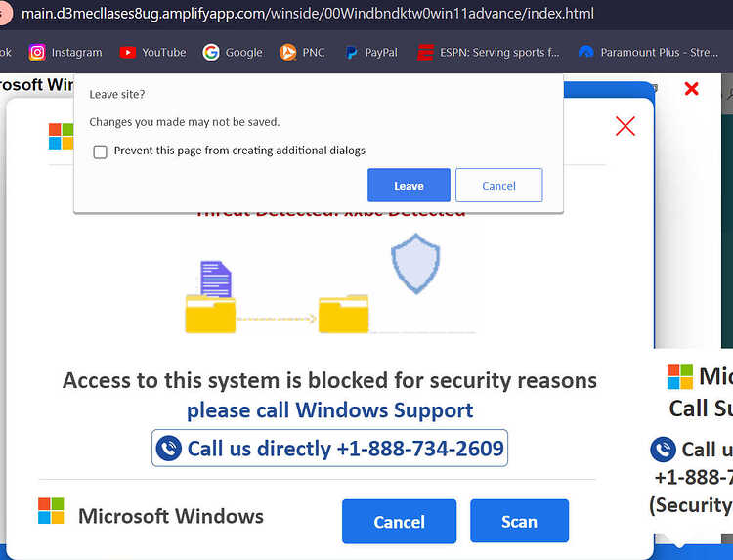The height and width of the screenshot is (560, 733).
Task: Close the popup with the thin red X
Action: click(625, 126)
